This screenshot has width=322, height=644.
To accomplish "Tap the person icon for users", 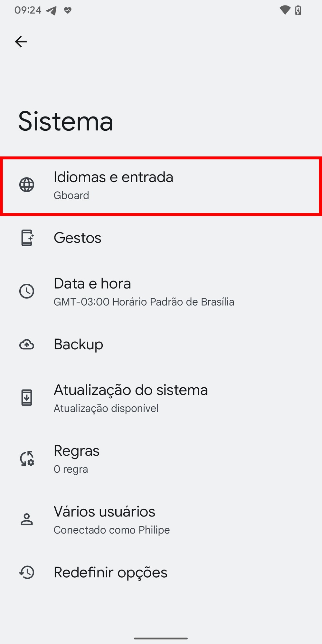I will (x=27, y=519).
